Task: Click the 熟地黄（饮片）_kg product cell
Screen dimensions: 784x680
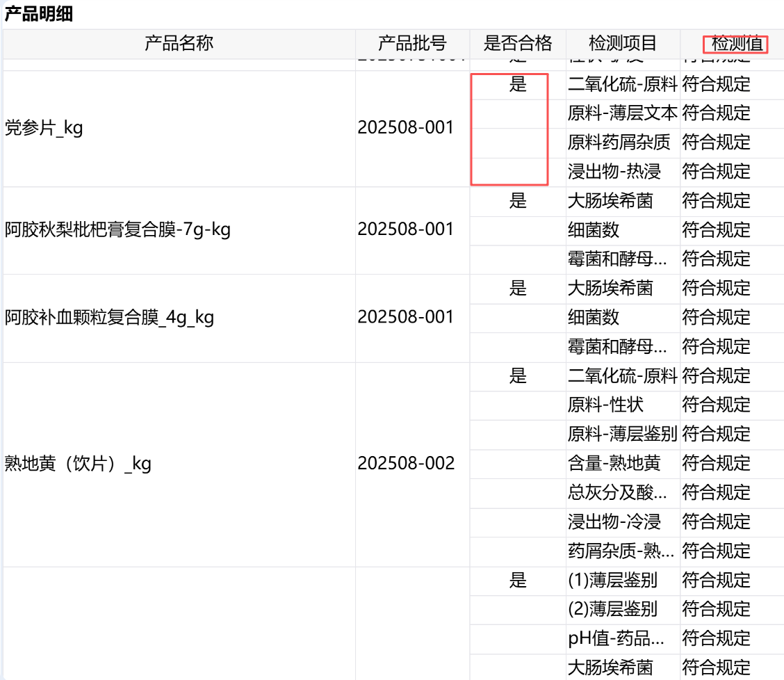Action: (78, 464)
